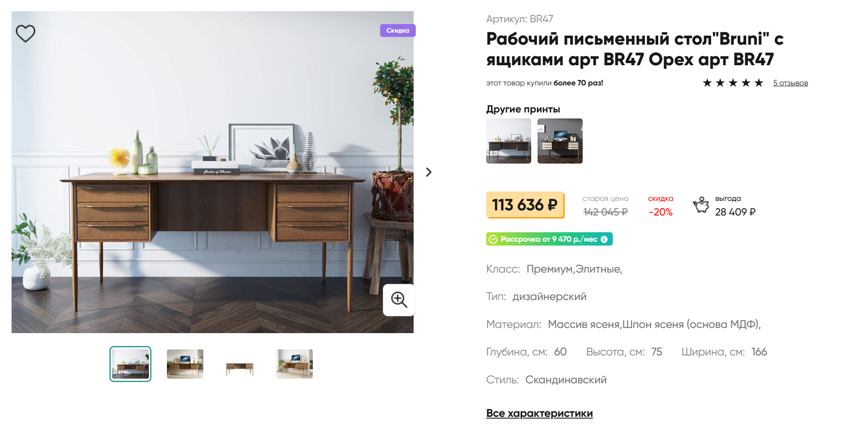Viewport: 868px width, 431px height.
Task: Click the piggy bank savings icon
Action: (x=701, y=205)
